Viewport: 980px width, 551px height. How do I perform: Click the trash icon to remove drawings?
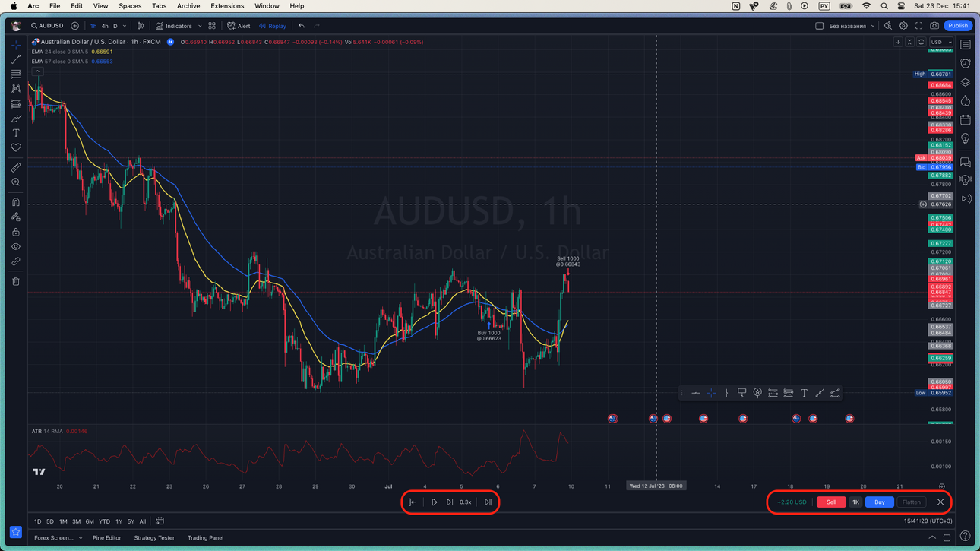tap(16, 281)
